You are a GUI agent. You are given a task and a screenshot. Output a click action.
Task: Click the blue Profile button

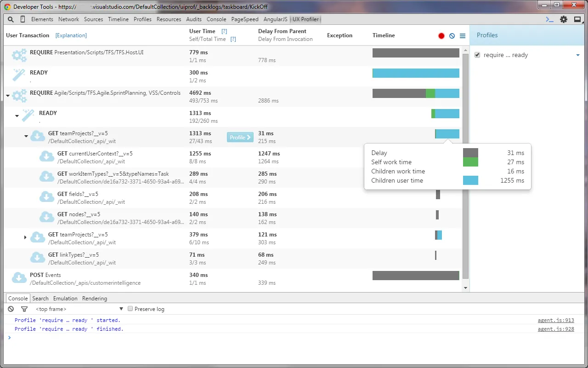240,137
